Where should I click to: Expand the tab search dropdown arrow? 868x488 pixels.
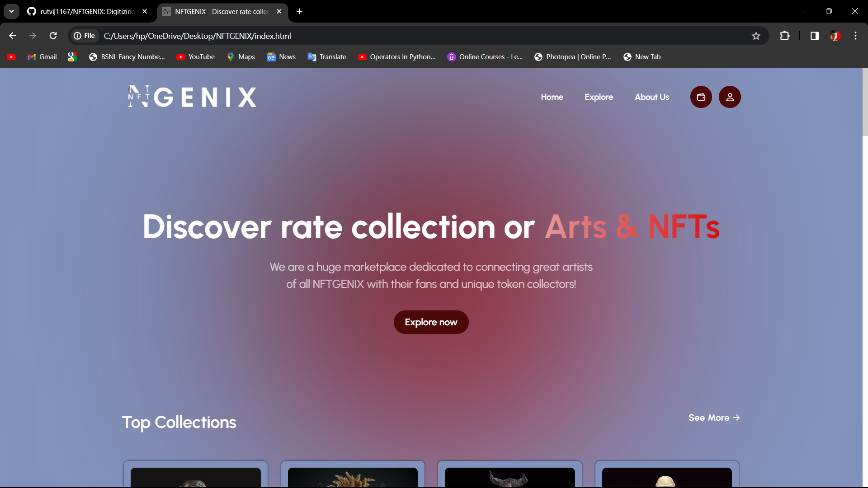(x=11, y=11)
